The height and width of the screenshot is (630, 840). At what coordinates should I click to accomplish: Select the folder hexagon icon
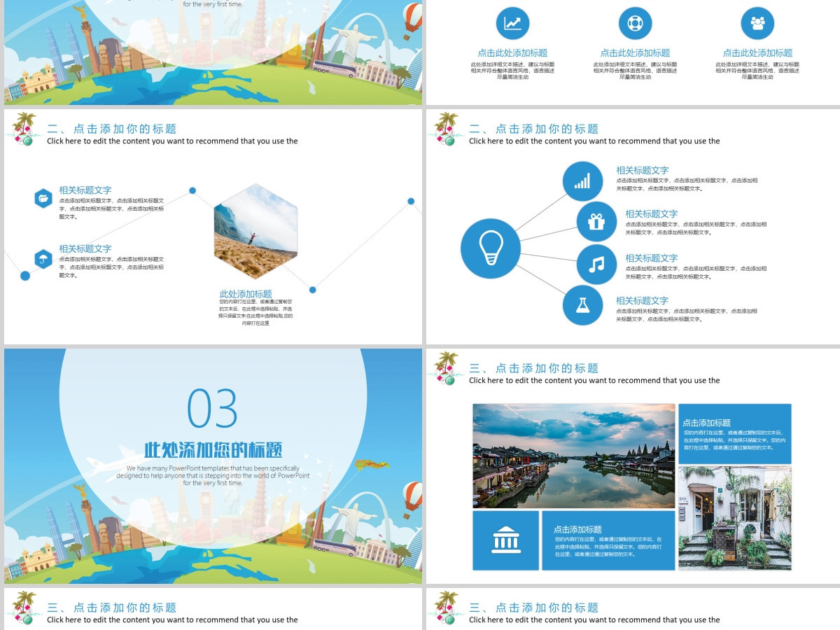43,199
